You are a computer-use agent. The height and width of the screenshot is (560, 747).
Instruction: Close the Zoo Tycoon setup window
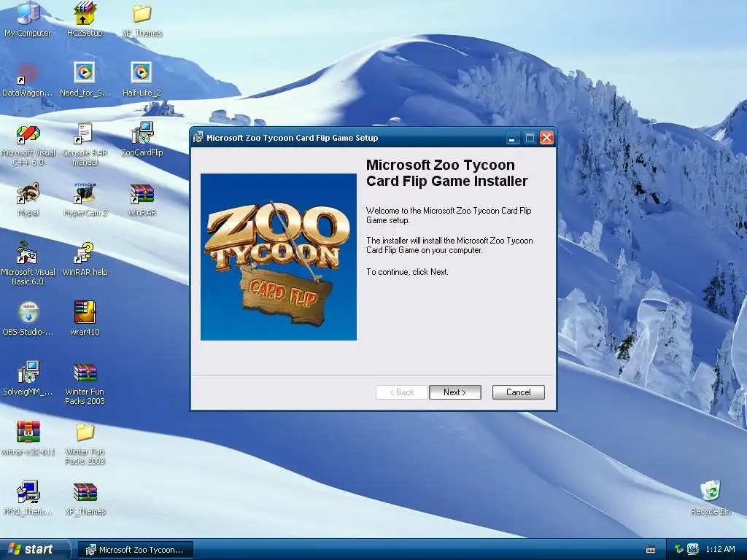[546, 138]
